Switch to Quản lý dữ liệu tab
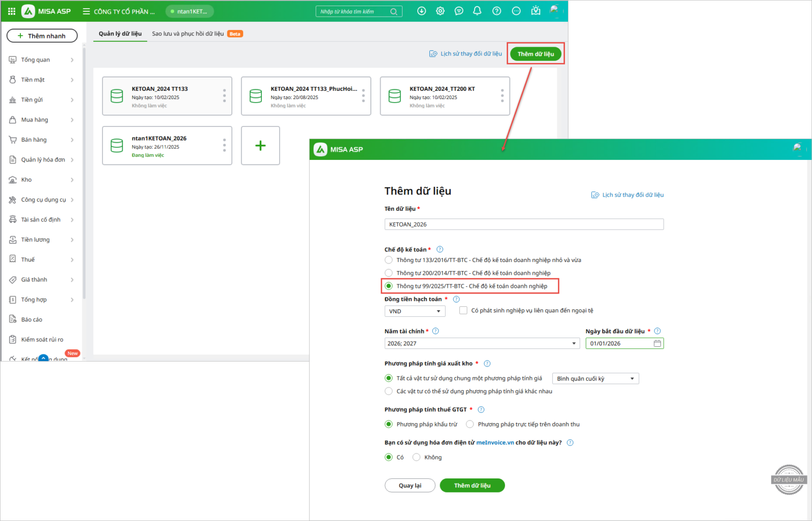 (120, 34)
